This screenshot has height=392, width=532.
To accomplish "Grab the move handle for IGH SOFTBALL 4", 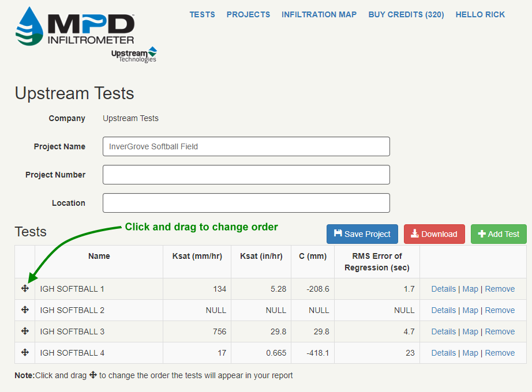I will (x=25, y=353).
